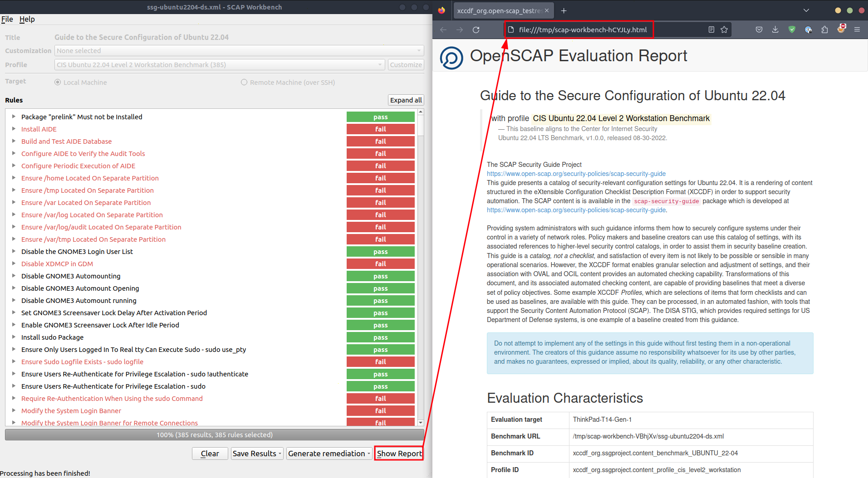868x478 pixels.
Task: Open Firefox extensions puzzle icon
Action: coord(824,30)
